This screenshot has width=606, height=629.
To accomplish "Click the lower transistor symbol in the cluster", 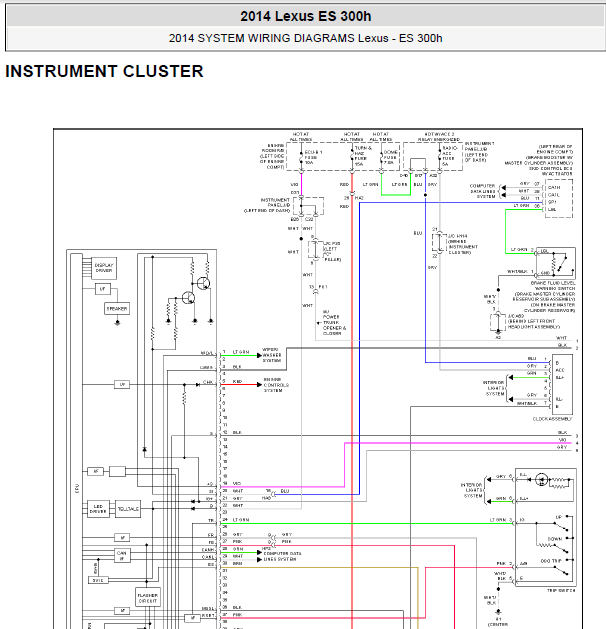I will coord(188,298).
